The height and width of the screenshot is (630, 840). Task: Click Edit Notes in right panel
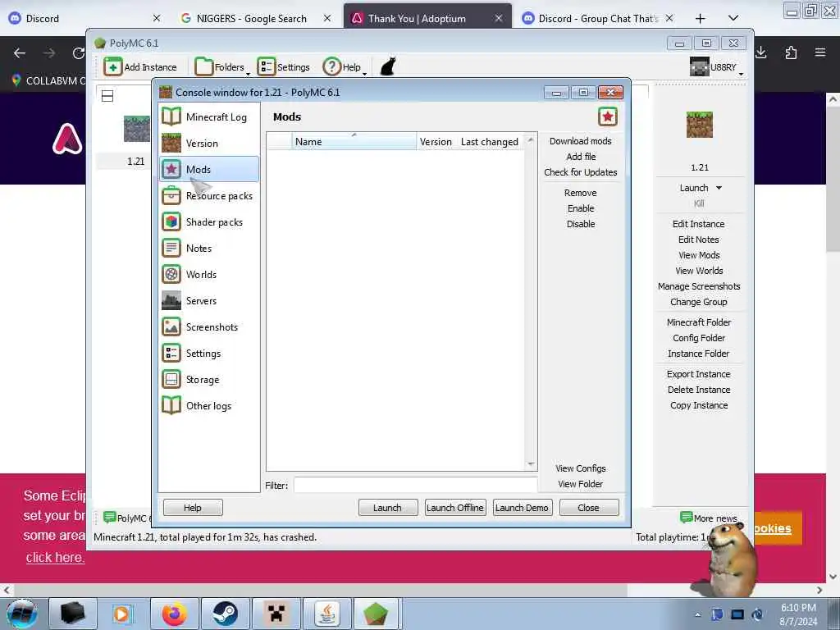click(699, 240)
